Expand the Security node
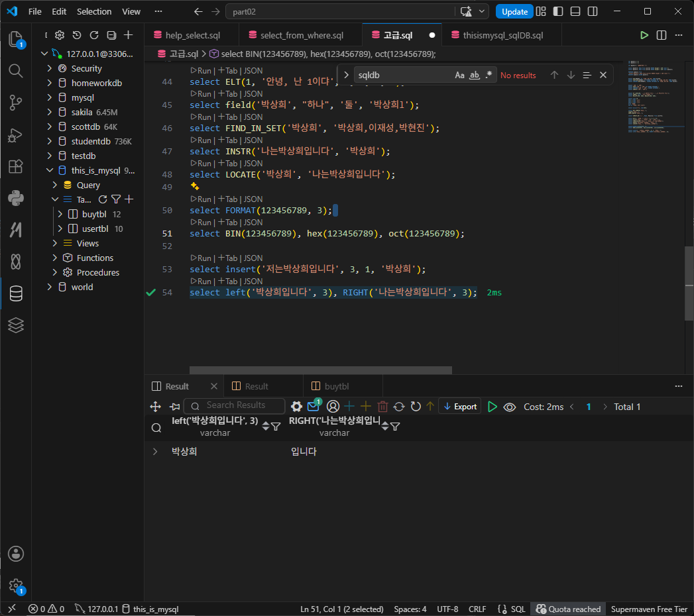 click(50, 68)
